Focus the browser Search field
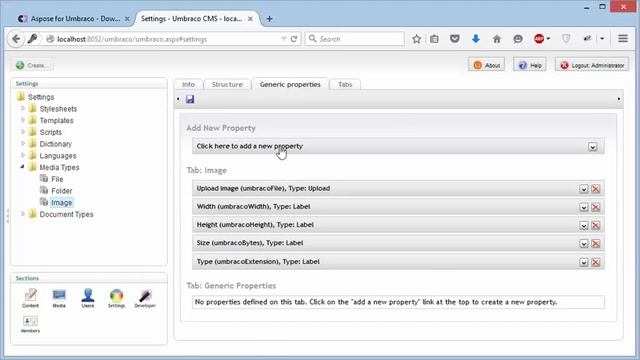 click(354, 39)
